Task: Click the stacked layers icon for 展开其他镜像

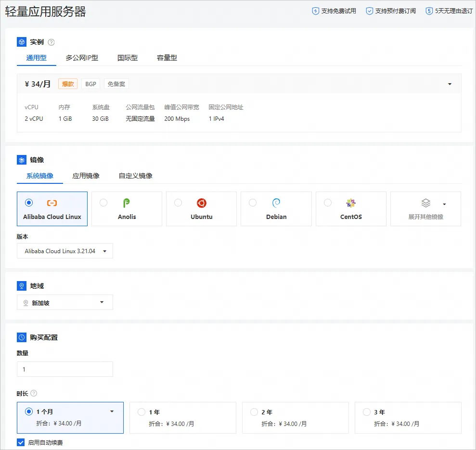Action: coord(426,203)
